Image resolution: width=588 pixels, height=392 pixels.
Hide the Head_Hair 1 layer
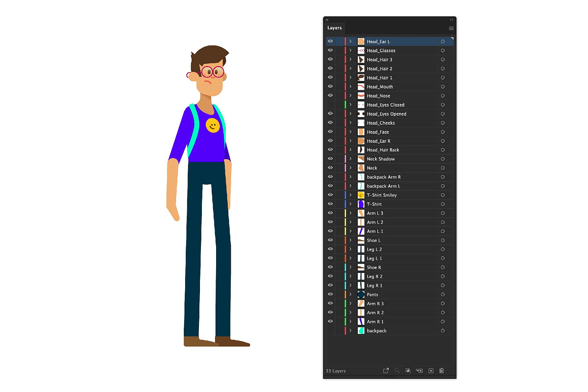330,77
